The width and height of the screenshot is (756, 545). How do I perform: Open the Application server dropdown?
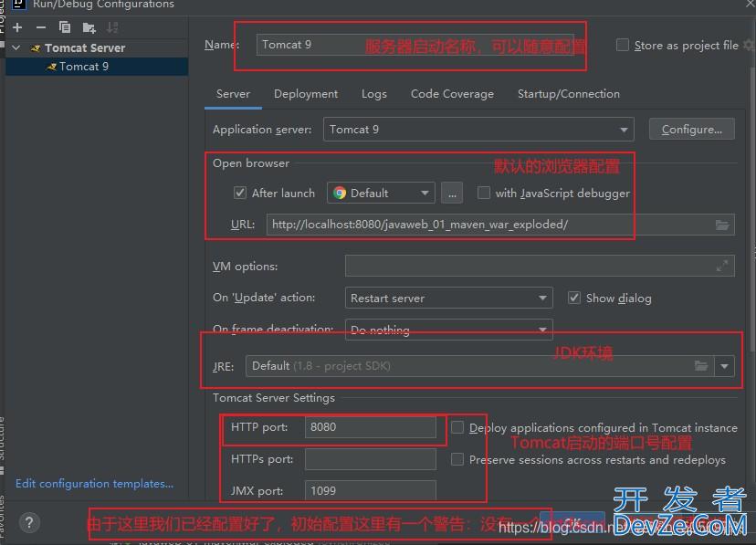pyautogui.click(x=478, y=129)
